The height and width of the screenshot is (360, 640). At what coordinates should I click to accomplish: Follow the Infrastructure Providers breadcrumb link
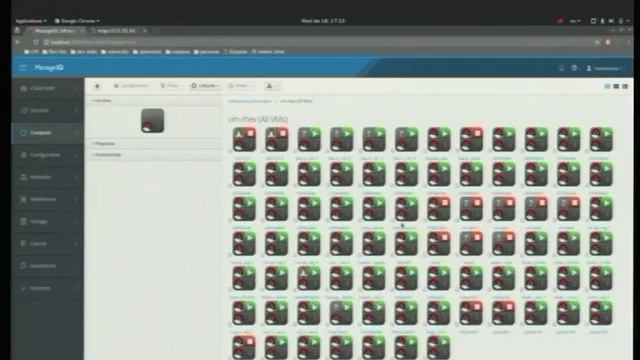click(x=250, y=101)
